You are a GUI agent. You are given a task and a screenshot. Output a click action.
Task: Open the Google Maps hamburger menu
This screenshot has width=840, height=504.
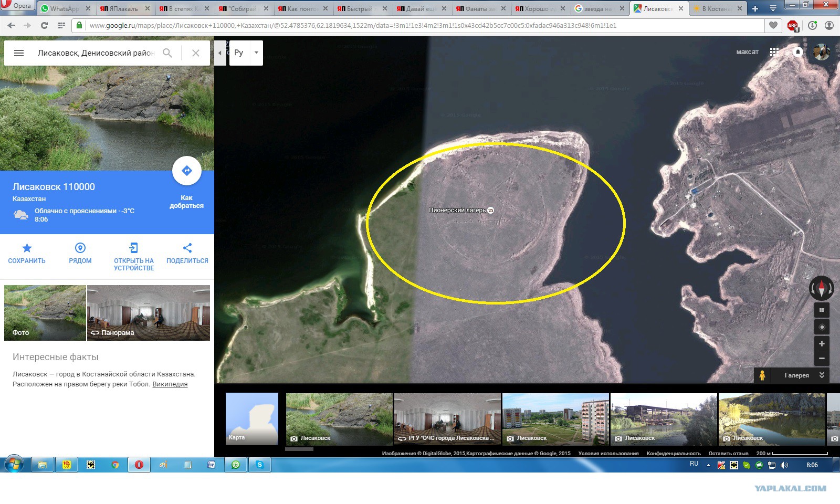[x=19, y=53]
